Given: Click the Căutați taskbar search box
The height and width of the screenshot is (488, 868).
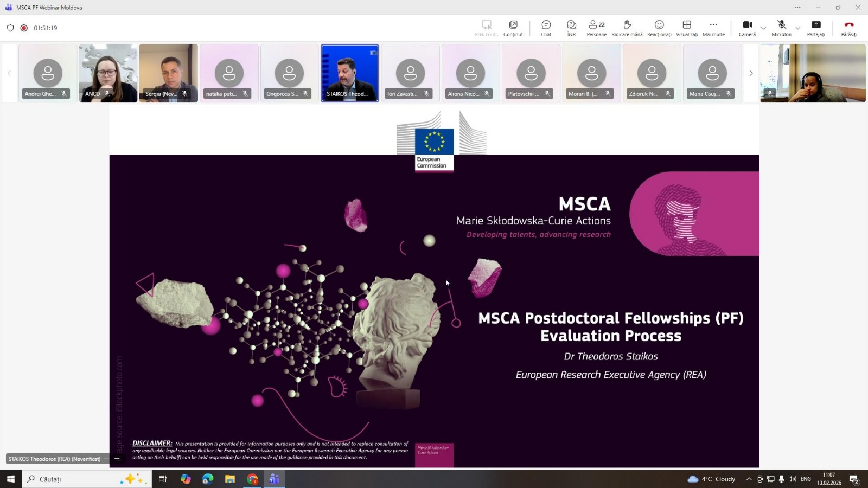Looking at the screenshot, I should 87,479.
